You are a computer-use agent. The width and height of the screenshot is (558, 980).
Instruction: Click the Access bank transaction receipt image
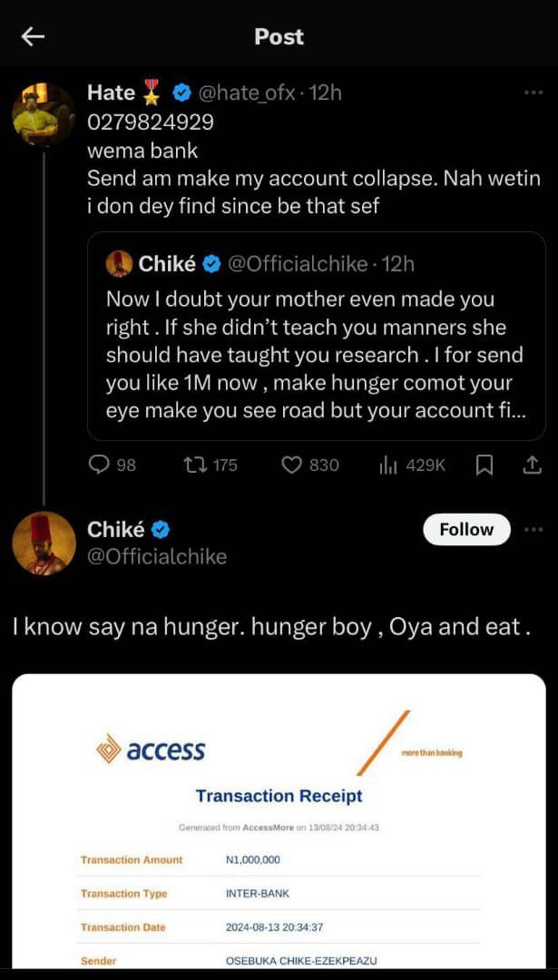pyautogui.click(x=279, y=826)
